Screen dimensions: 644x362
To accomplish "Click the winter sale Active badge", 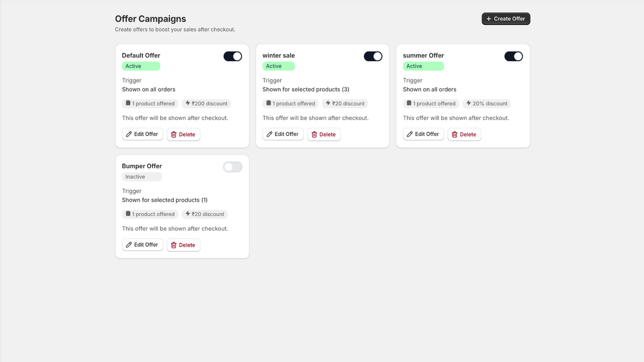I will pos(279,66).
